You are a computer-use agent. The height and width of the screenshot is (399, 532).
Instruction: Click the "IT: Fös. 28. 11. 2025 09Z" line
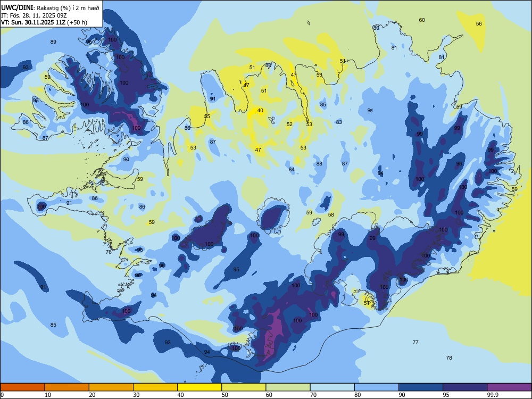click(34, 15)
